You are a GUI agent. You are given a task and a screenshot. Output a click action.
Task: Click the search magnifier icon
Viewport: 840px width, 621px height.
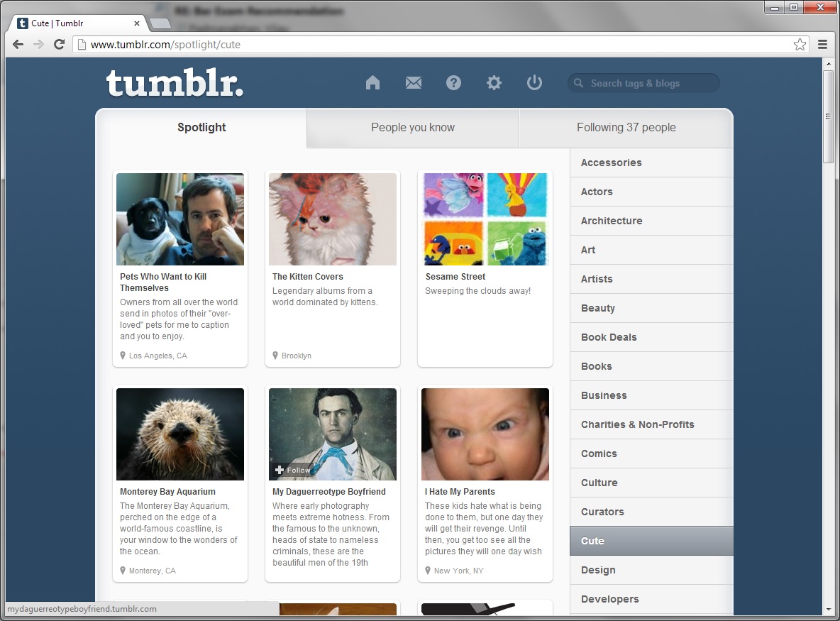[x=579, y=83]
